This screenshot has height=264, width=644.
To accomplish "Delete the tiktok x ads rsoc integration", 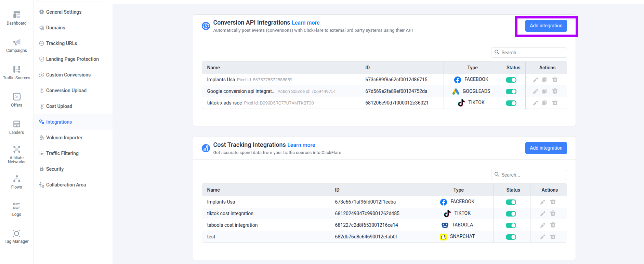I will tap(555, 103).
